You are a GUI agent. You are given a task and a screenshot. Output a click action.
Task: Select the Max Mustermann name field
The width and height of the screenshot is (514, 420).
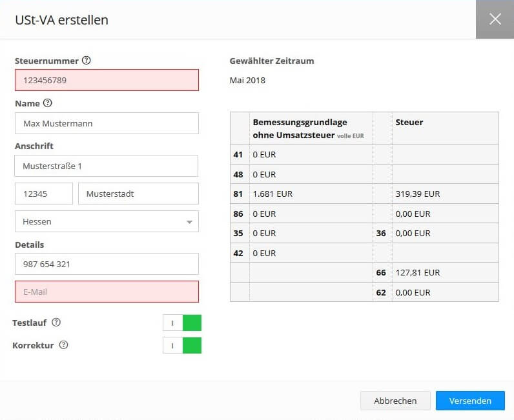[107, 123]
